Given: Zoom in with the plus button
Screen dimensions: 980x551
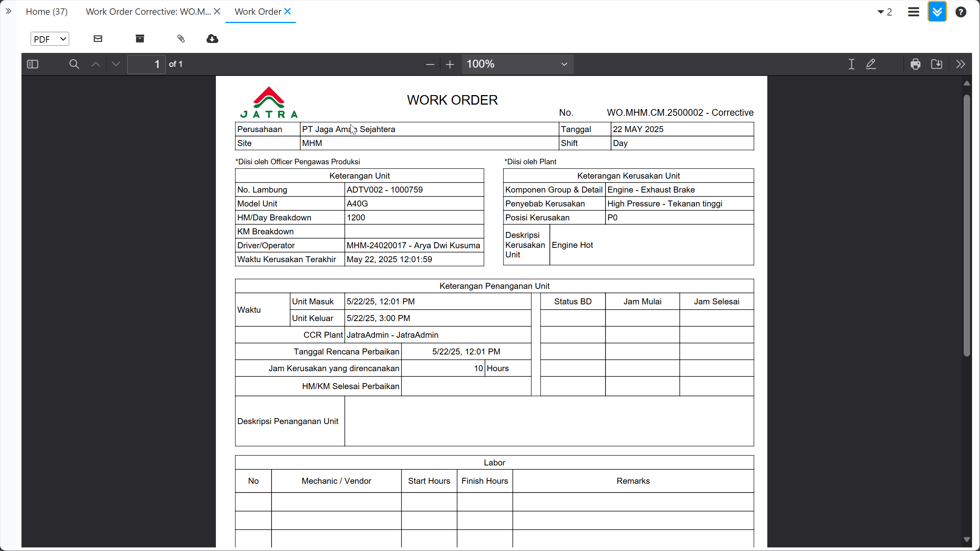Looking at the screenshot, I should (450, 64).
